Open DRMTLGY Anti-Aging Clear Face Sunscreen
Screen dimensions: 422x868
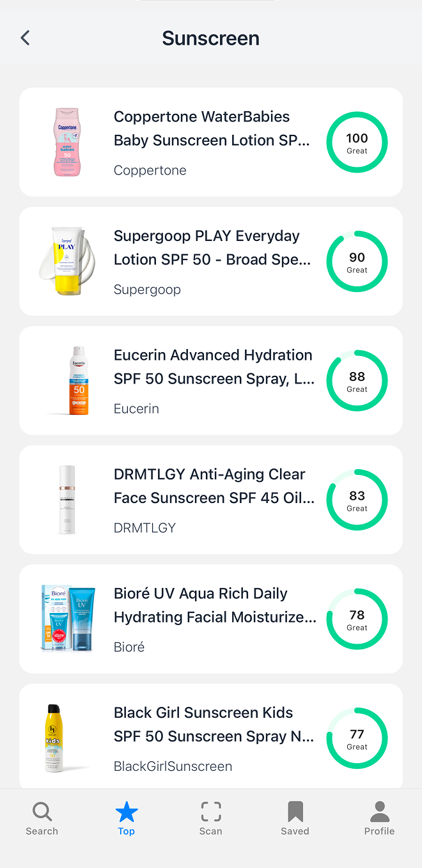coord(211,500)
